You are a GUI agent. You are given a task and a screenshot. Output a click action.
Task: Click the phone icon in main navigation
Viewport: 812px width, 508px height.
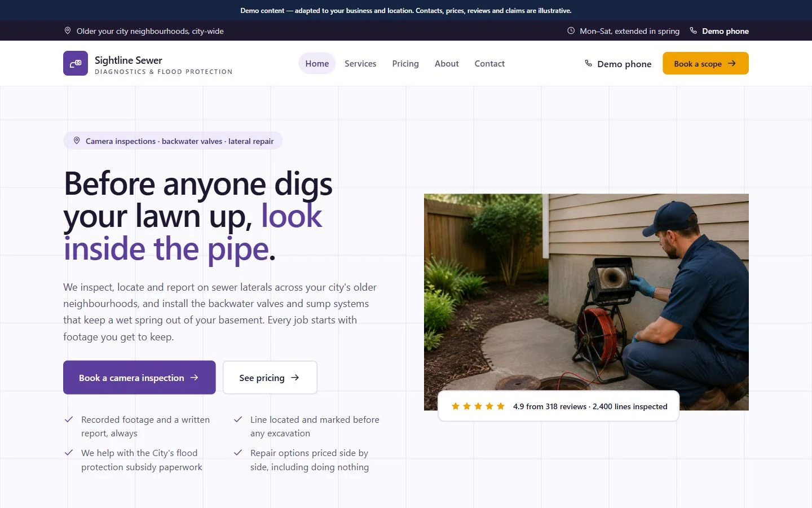(588, 63)
